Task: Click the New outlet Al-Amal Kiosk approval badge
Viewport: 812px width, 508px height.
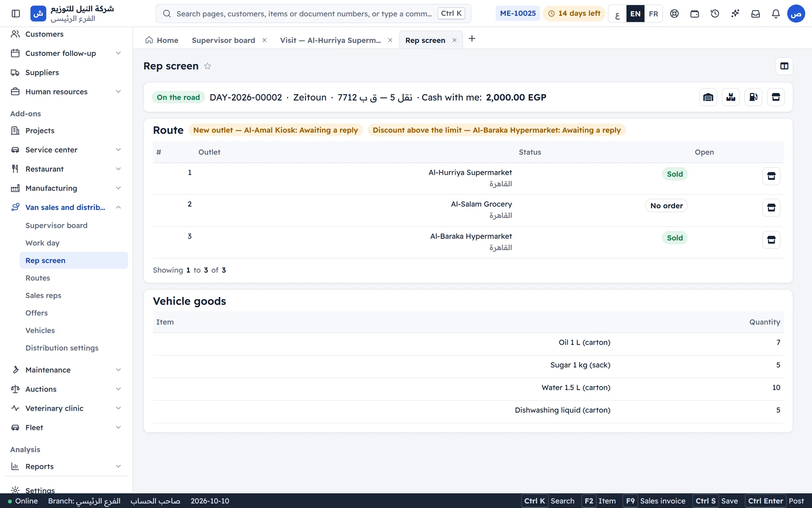Action: coord(275,130)
